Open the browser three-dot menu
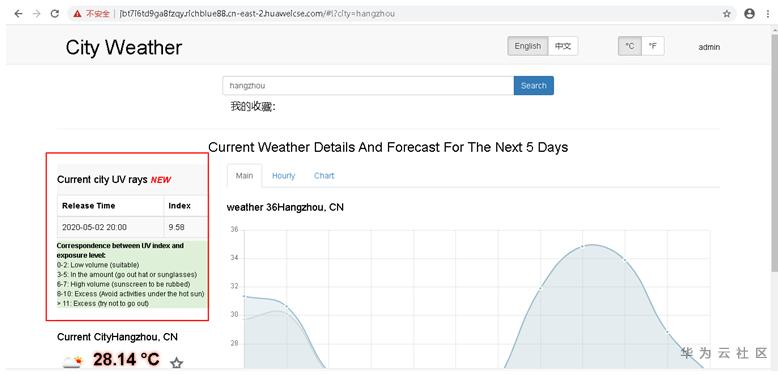 point(768,14)
